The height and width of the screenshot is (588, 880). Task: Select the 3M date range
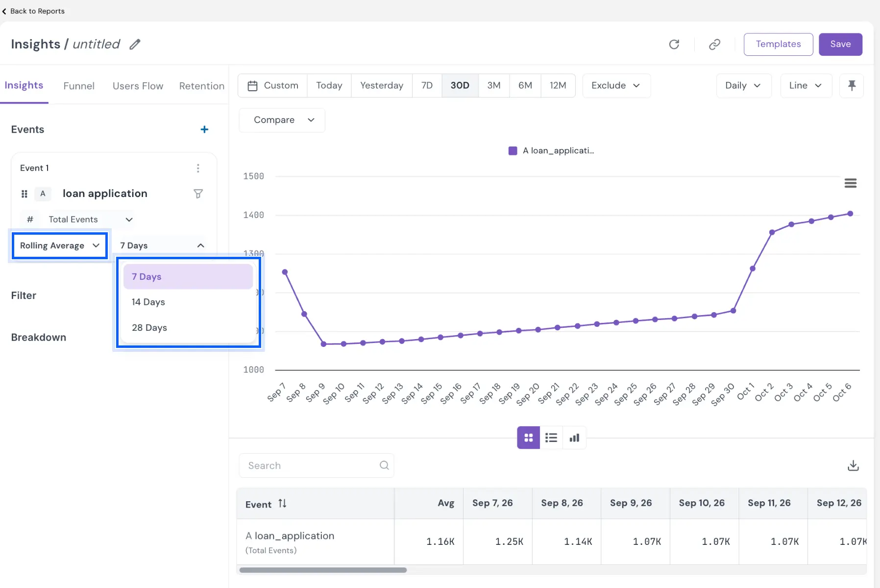coord(493,86)
